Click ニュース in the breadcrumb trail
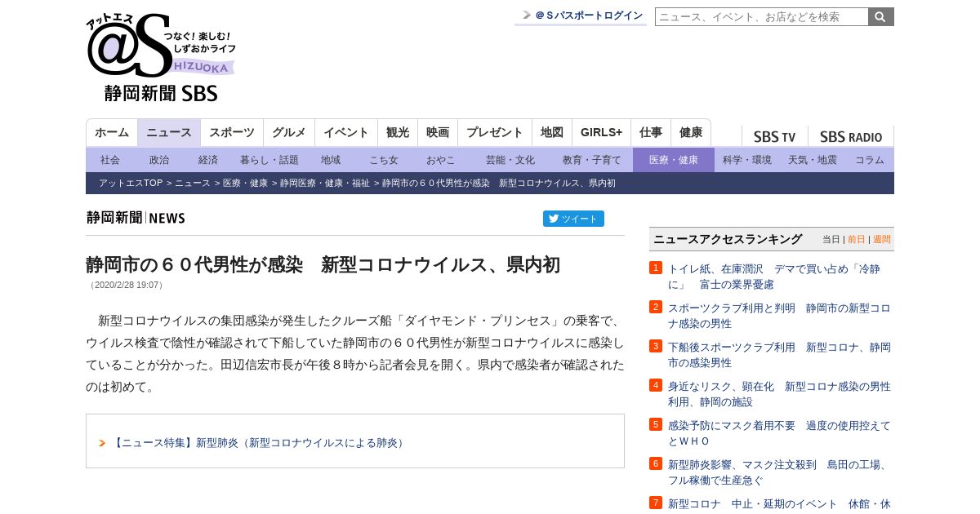The height and width of the screenshot is (514, 980). click(193, 184)
